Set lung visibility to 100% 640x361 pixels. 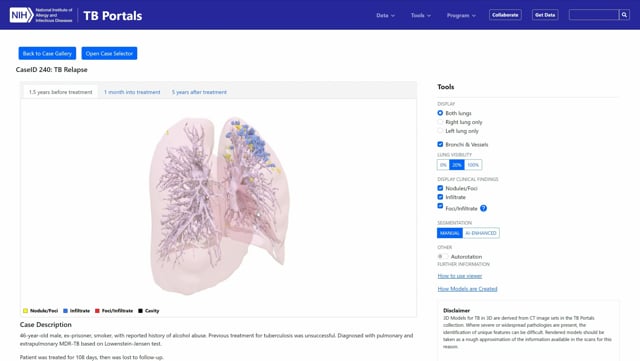473,165
